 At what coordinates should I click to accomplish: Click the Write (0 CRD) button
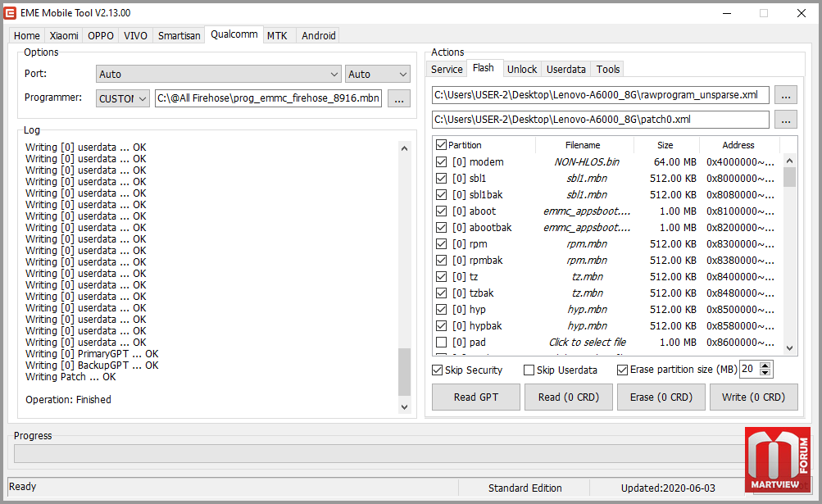(753, 397)
